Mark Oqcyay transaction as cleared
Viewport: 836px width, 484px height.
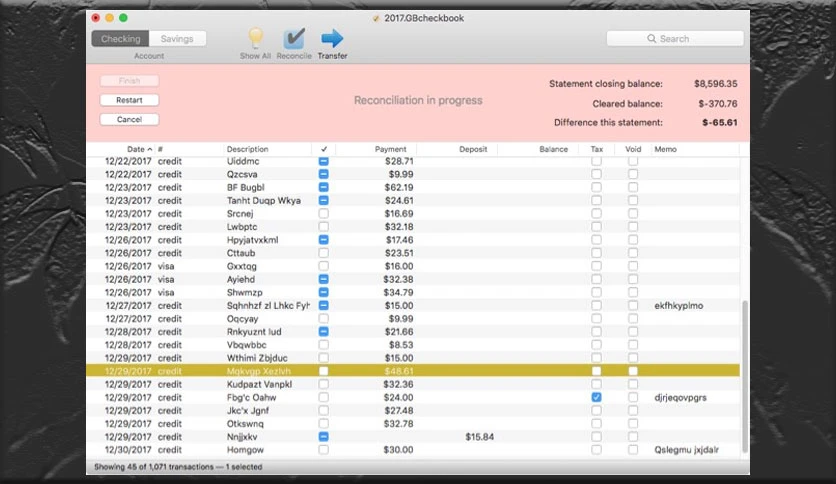pos(324,319)
